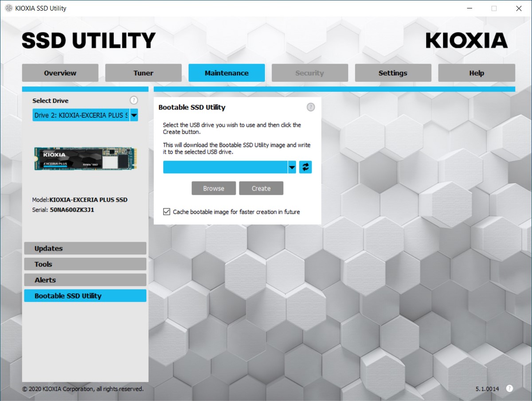The image size is (532, 401).
Task: Minimize the KIOXIA SSD Utility window
Action: [469, 8]
